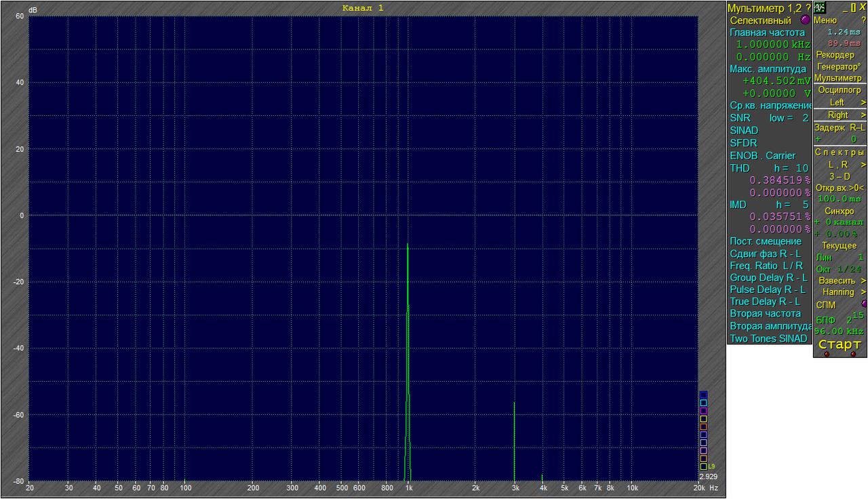Open the help question mark beside Мультиметр 1,2

pyautogui.click(x=808, y=8)
